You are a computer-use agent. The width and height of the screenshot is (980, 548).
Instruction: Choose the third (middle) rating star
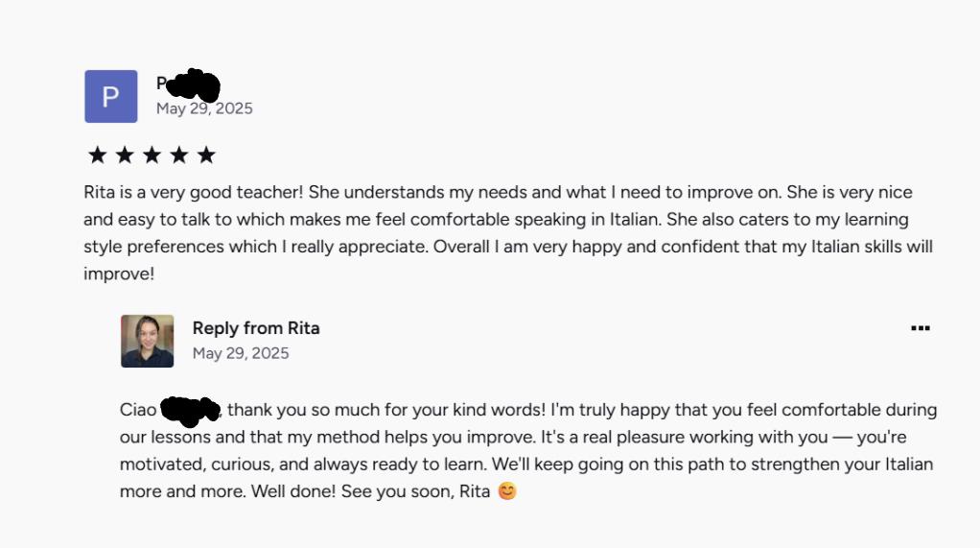click(x=152, y=155)
